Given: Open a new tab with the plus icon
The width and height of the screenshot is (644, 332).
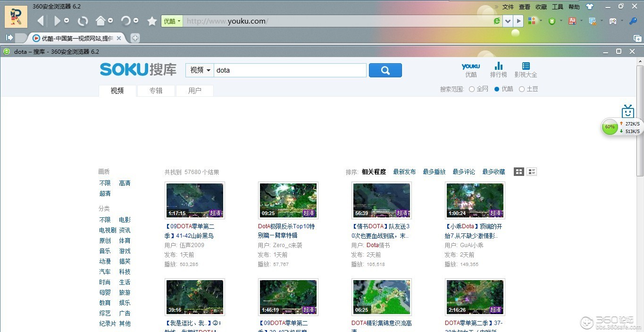Looking at the screenshot, I should click(x=135, y=38).
